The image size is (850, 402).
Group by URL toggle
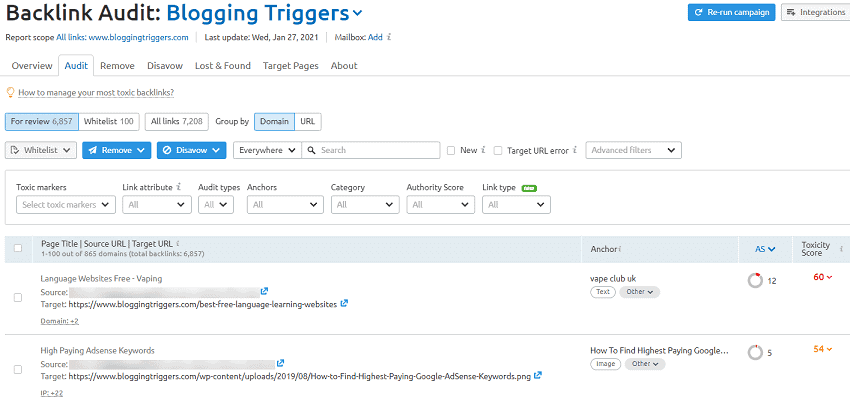coord(308,122)
